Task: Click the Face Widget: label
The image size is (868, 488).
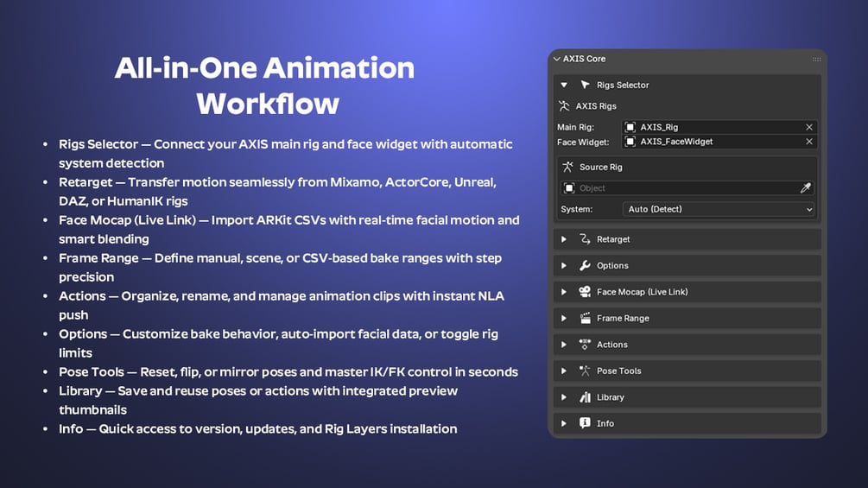Action: click(x=583, y=143)
